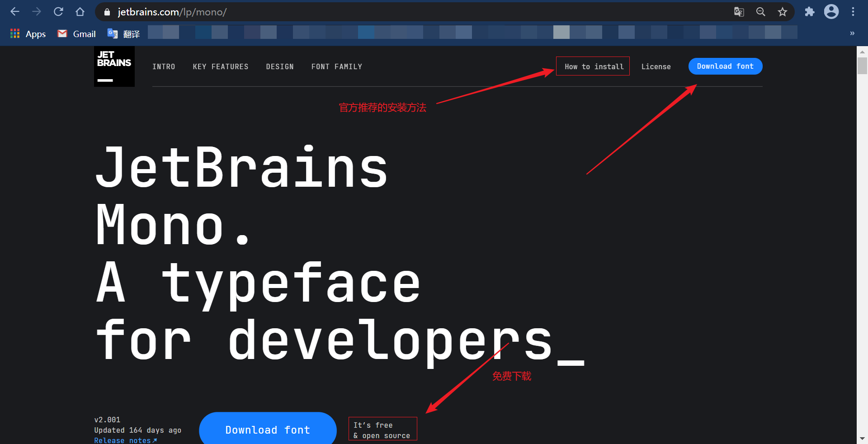Open the How to install section
This screenshot has height=444, width=868.
pos(593,66)
